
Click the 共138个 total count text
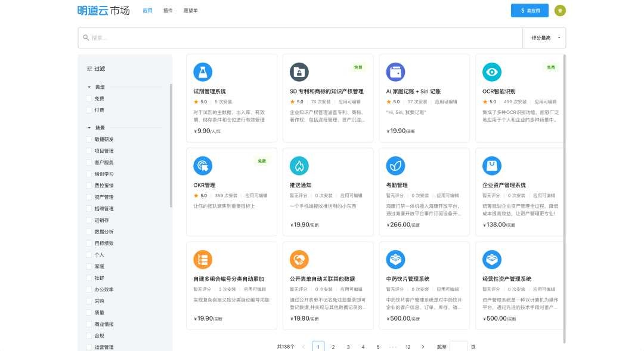286,347
